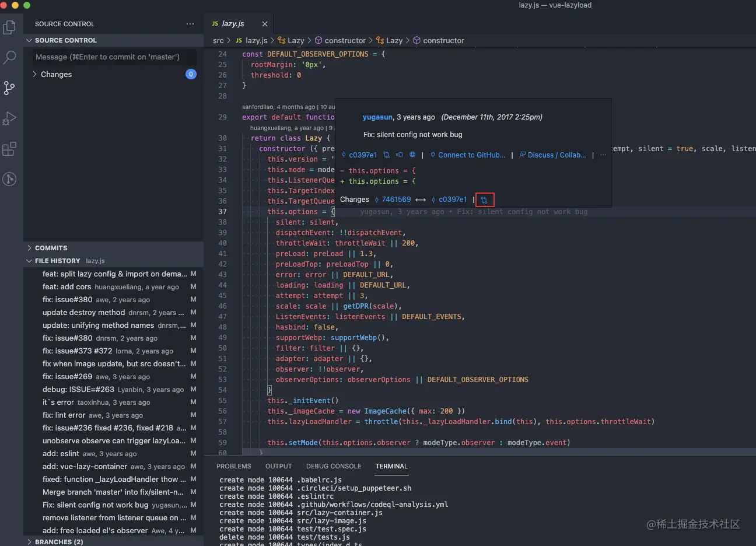Select "it`s error" history entry by taoxinhua
Viewport: 756px width, 546px height.
click(x=113, y=402)
